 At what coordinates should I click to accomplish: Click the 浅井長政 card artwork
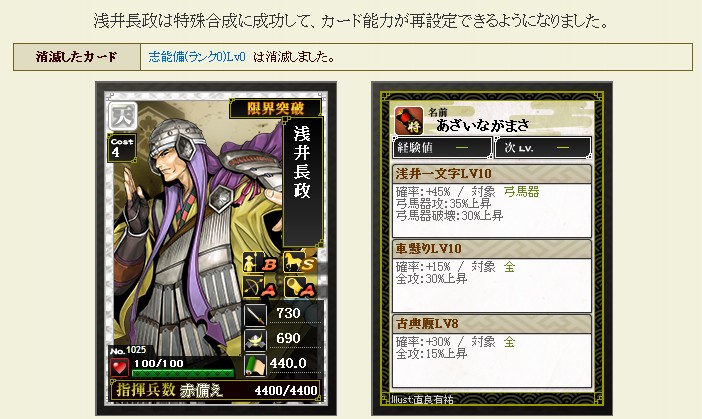[x=216, y=248]
